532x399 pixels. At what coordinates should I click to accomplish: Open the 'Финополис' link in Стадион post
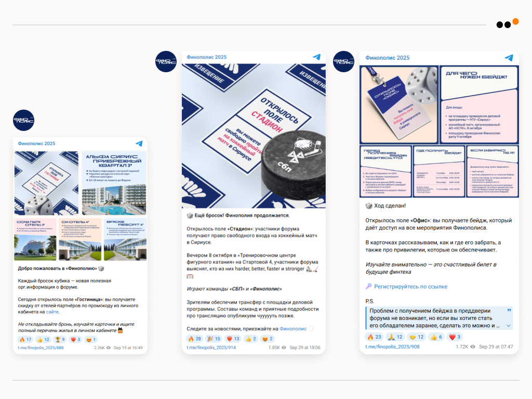point(293,329)
